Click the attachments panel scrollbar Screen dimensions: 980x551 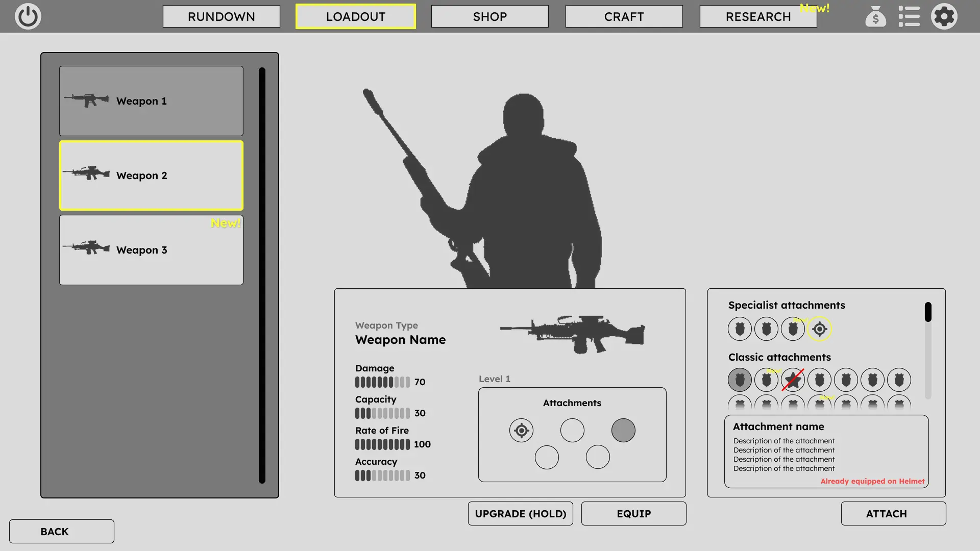tap(928, 312)
